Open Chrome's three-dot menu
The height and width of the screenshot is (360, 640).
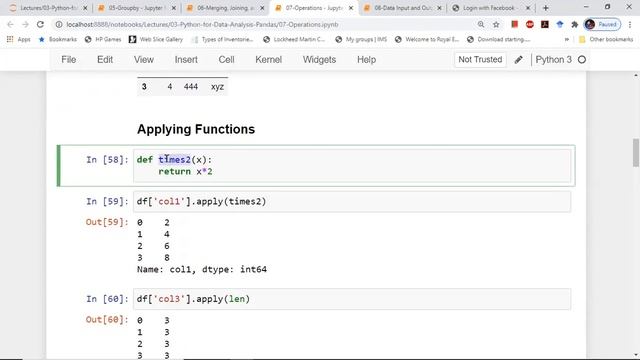tap(630, 24)
